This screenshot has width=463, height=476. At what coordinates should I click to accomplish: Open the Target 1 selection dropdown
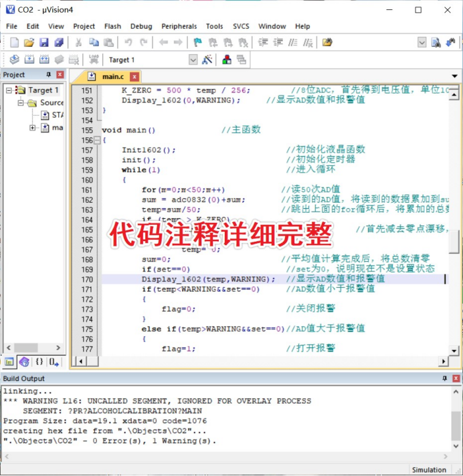(x=193, y=60)
